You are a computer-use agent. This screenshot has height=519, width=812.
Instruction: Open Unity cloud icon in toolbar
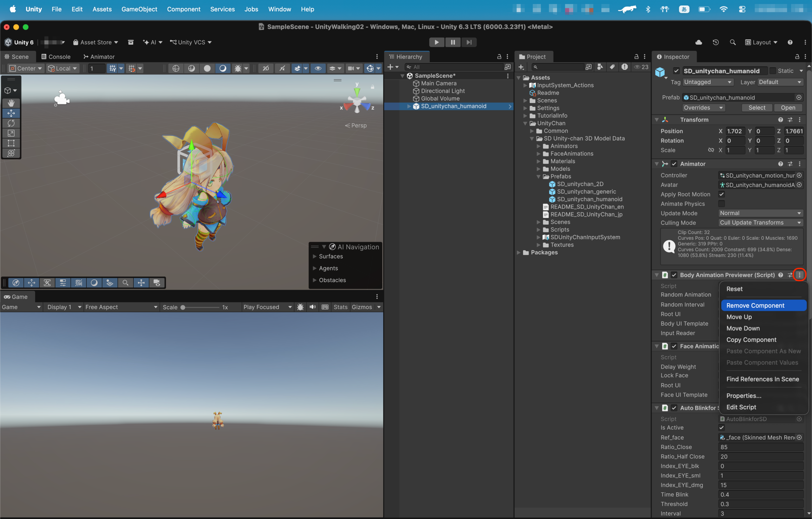[x=699, y=42]
